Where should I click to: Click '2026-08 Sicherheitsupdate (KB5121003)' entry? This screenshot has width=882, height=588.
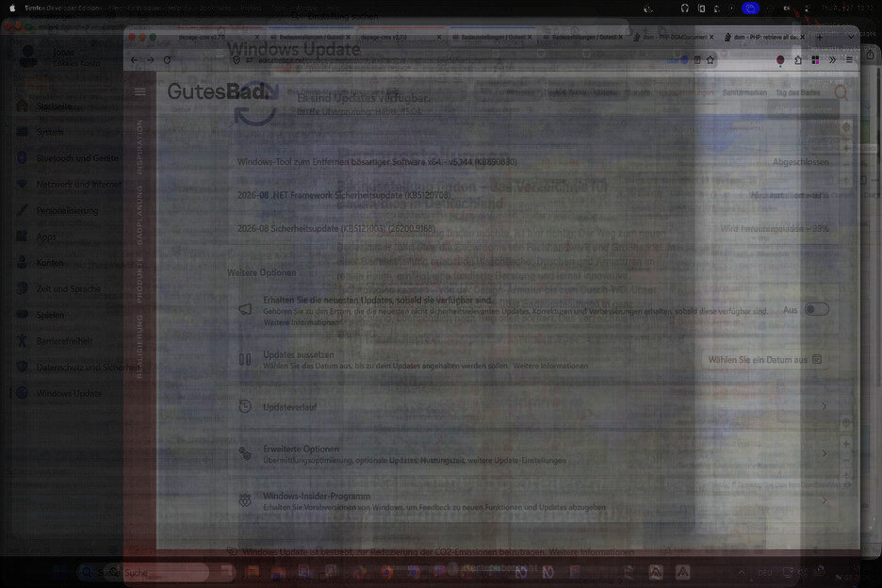coord(336,229)
